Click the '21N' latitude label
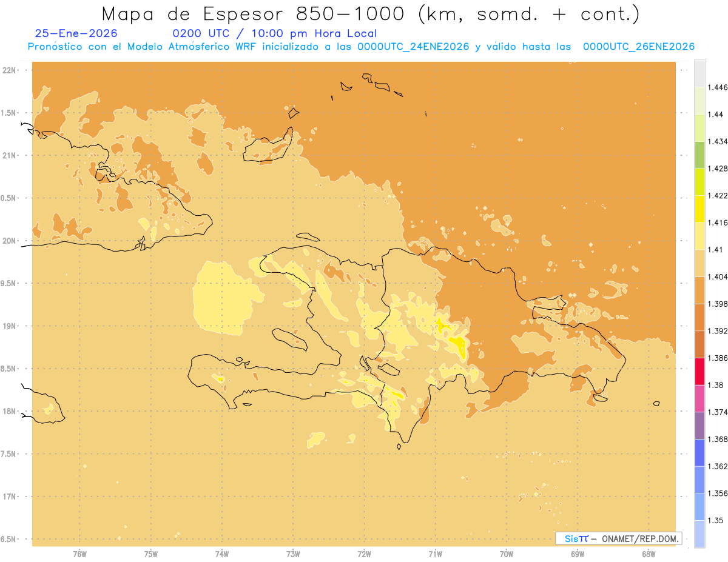The height and width of the screenshot is (562, 728). [8, 156]
